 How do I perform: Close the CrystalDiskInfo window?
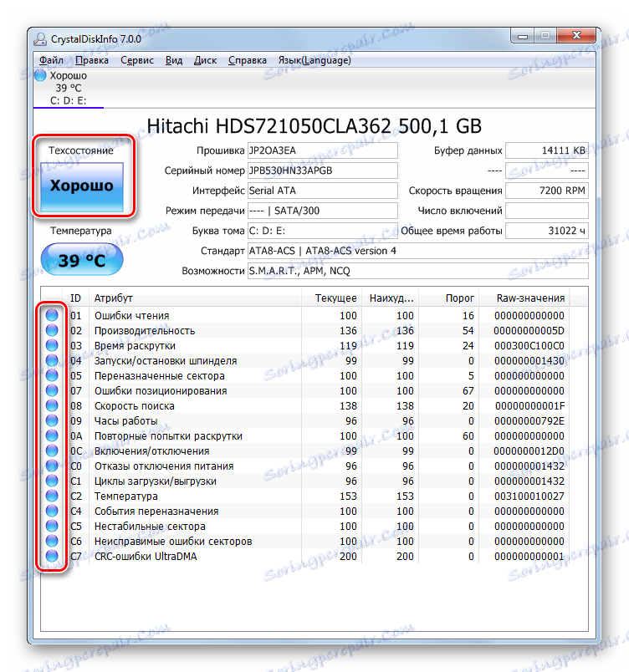pos(576,36)
